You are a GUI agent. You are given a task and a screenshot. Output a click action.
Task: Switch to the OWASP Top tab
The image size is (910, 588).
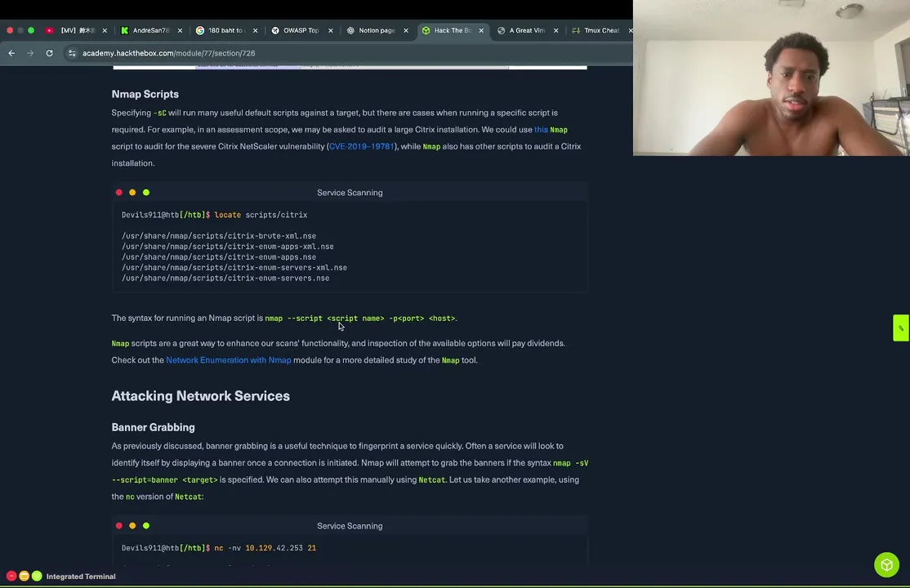(301, 30)
